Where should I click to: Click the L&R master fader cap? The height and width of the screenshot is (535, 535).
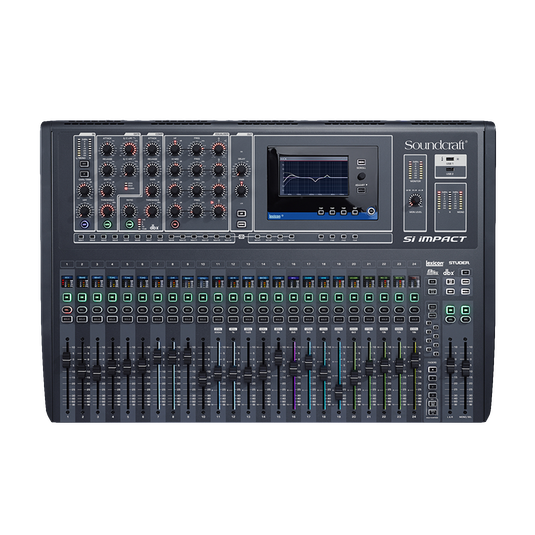[x=450, y=365]
